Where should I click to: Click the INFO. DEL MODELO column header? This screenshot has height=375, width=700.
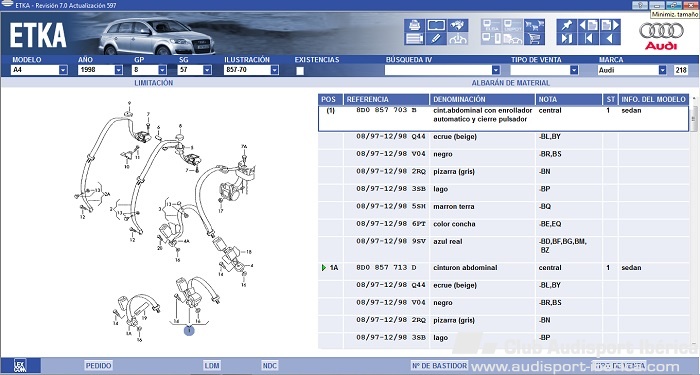(x=653, y=100)
